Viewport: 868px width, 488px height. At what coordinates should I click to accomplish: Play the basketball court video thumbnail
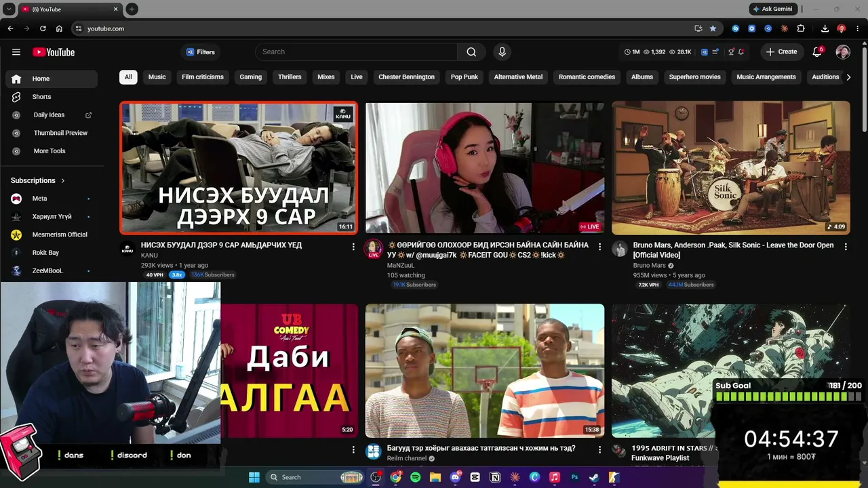click(x=485, y=371)
